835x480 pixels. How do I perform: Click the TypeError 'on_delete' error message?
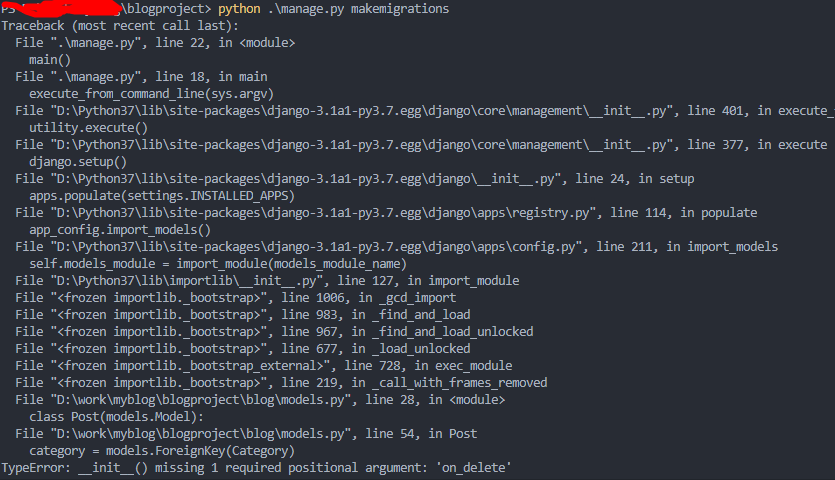(x=259, y=467)
